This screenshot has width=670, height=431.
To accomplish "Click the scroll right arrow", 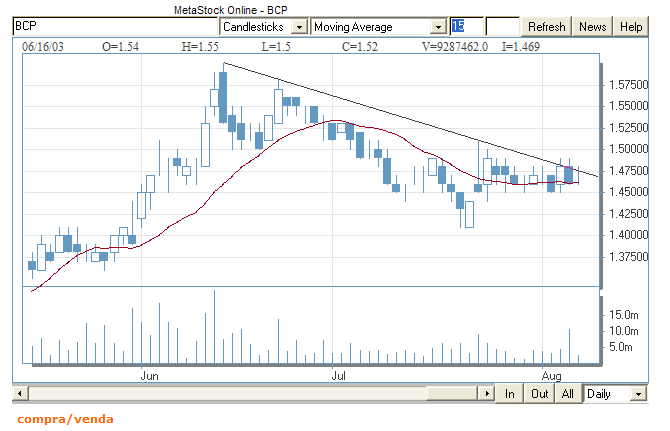I will pyautogui.click(x=486, y=393).
